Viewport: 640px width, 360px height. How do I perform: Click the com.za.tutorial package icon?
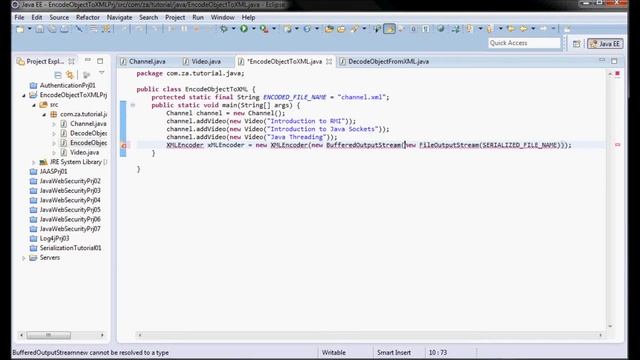pyautogui.click(x=53, y=114)
